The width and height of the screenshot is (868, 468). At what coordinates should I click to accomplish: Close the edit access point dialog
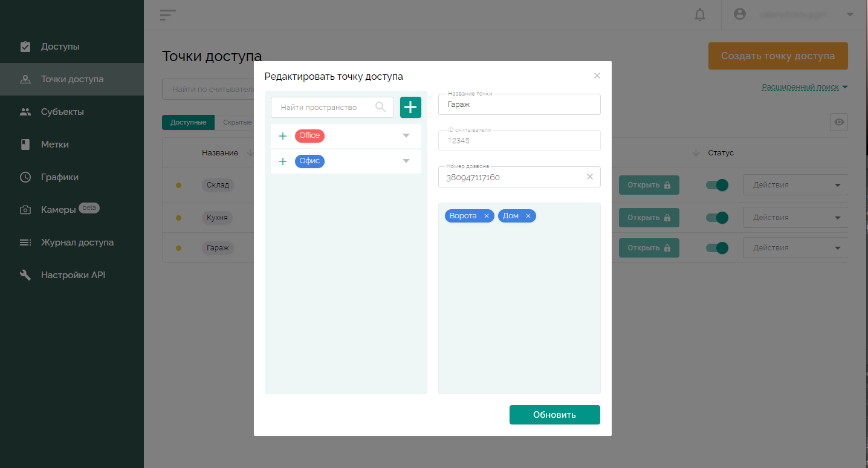[x=597, y=76]
